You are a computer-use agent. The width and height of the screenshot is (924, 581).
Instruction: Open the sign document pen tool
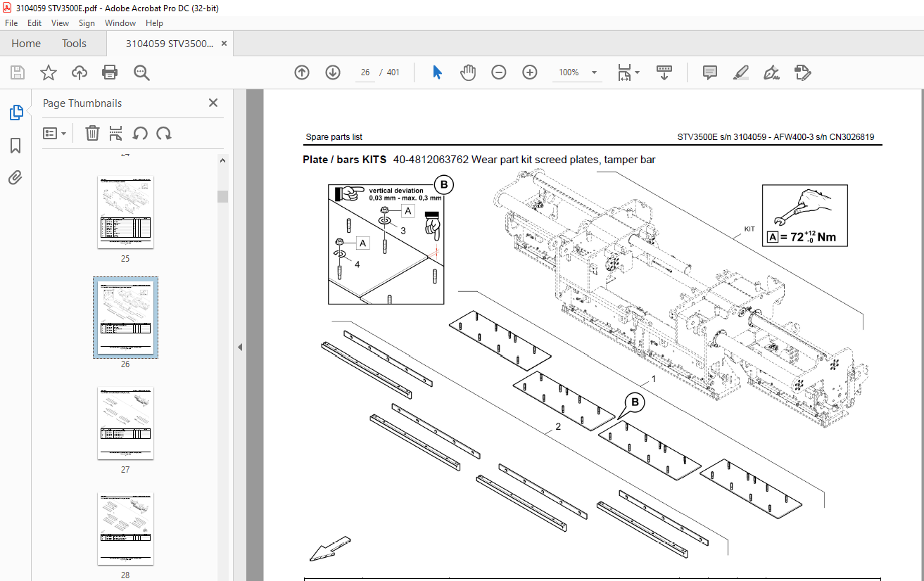tap(771, 72)
